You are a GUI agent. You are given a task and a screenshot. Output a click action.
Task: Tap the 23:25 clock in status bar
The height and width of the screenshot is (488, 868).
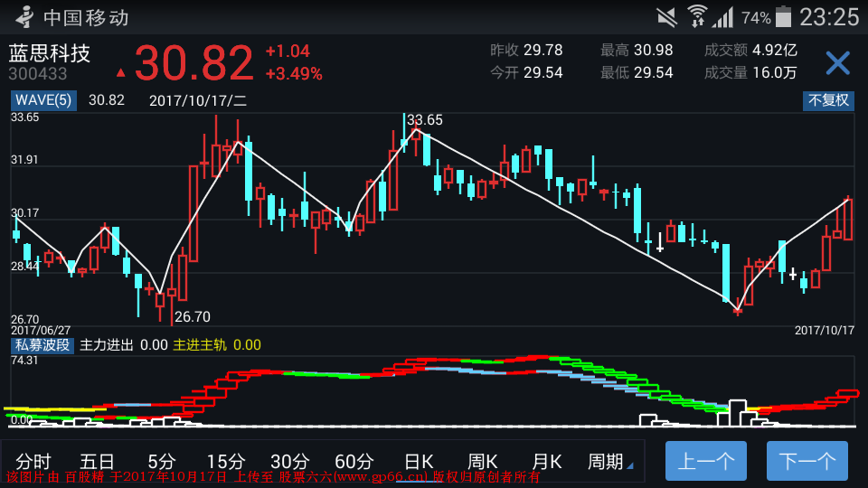point(829,17)
